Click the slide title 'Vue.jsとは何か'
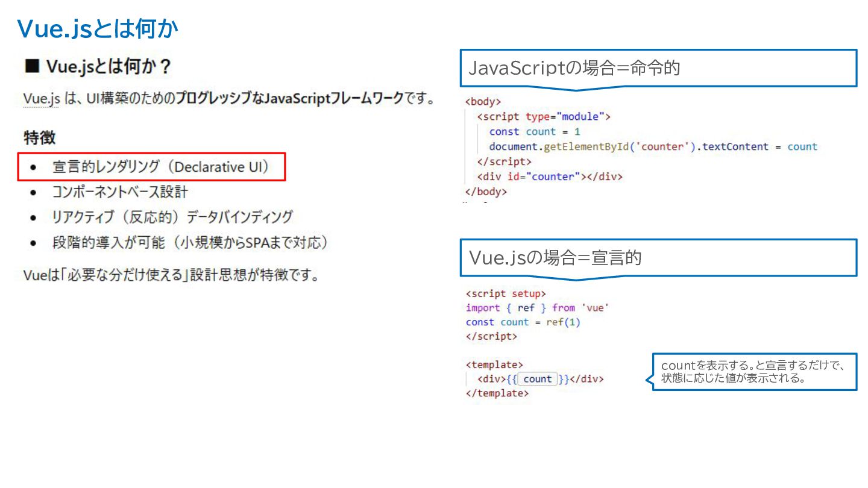868x488 pixels. [98, 29]
